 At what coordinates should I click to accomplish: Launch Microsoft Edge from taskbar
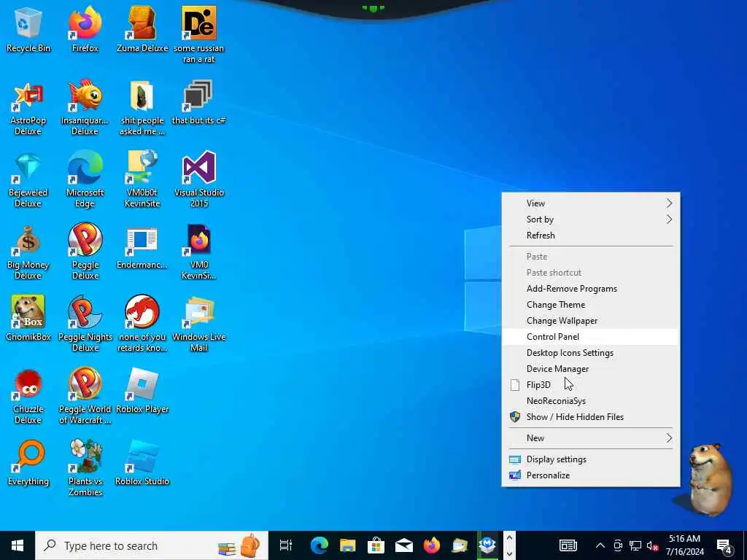click(x=320, y=545)
